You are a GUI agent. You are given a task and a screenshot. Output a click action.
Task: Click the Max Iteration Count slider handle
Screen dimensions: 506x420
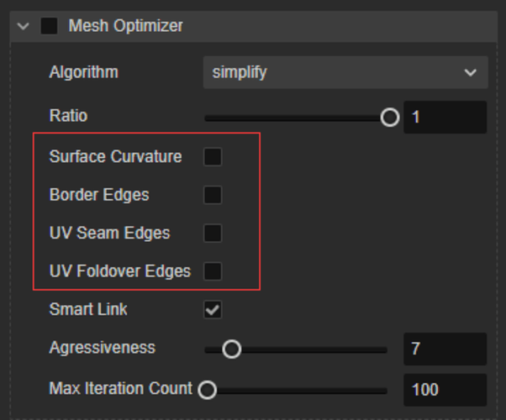(x=207, y=390)
